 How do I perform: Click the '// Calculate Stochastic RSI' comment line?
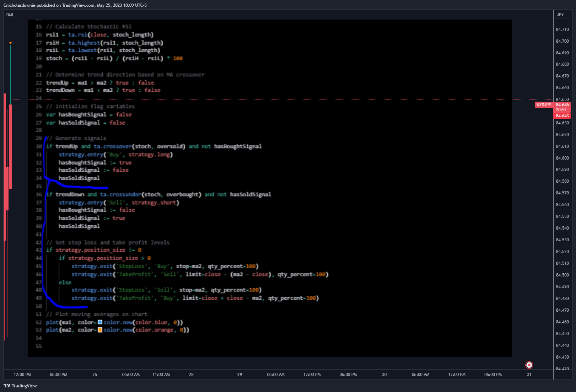88,27
